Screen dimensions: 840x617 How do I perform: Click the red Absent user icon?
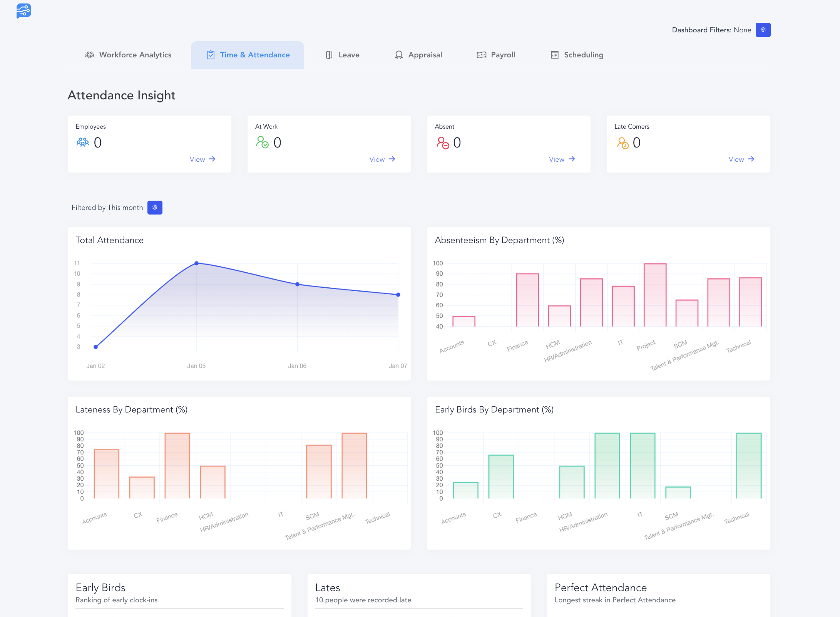[x=443, y=143]
